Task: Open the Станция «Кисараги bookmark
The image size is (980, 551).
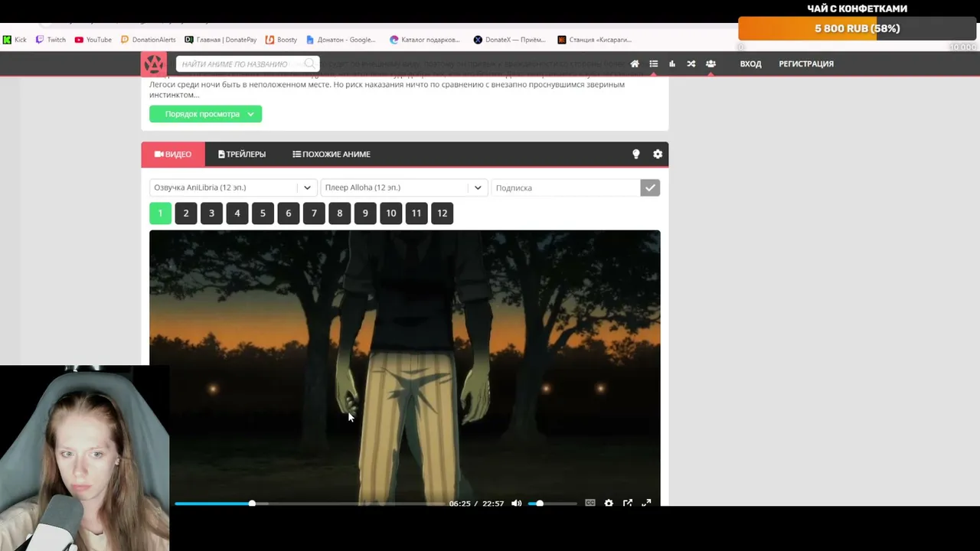Action: 594,40
